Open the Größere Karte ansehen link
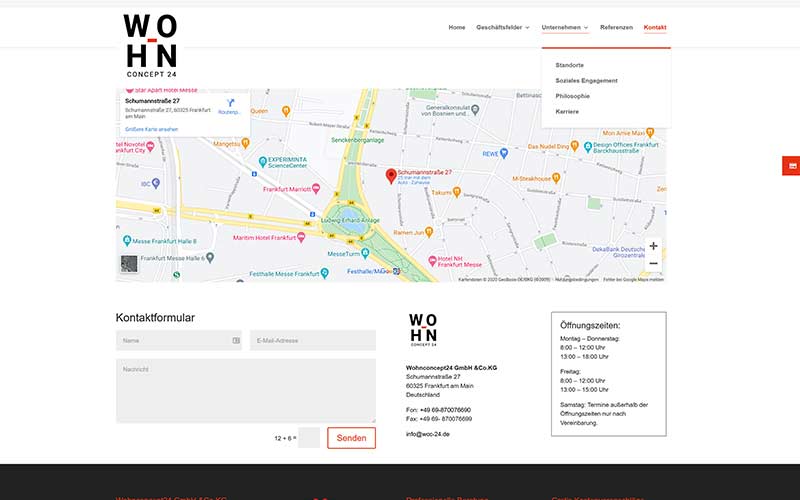Viewport: 800px width, 500px height. pyautogui.click(x=152, y=129)
